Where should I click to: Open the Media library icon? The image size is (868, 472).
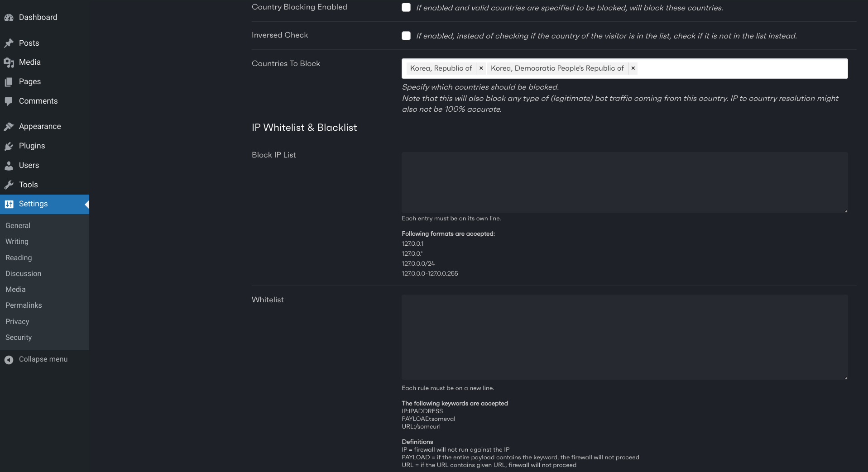(x=9, y=62)
